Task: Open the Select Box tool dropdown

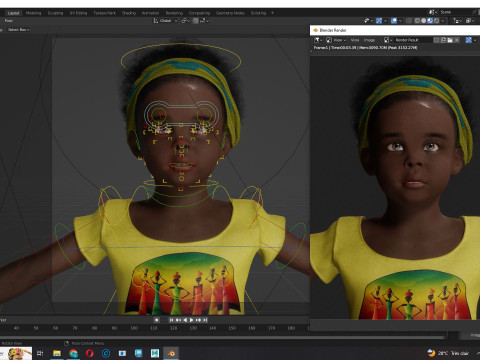Action: (18, 30)
